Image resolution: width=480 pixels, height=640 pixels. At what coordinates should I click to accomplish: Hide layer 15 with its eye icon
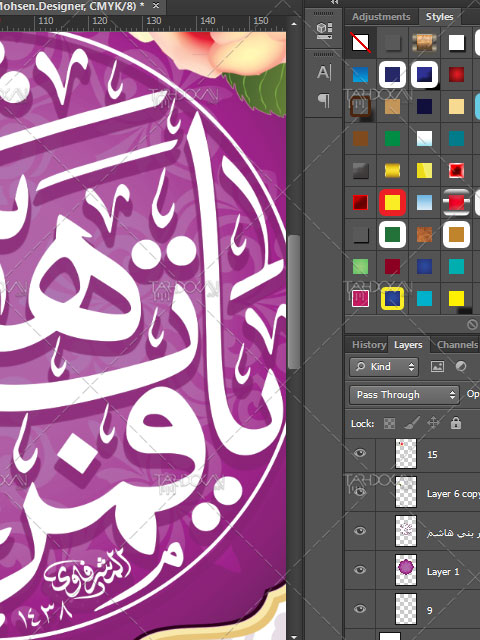point(360,453)
